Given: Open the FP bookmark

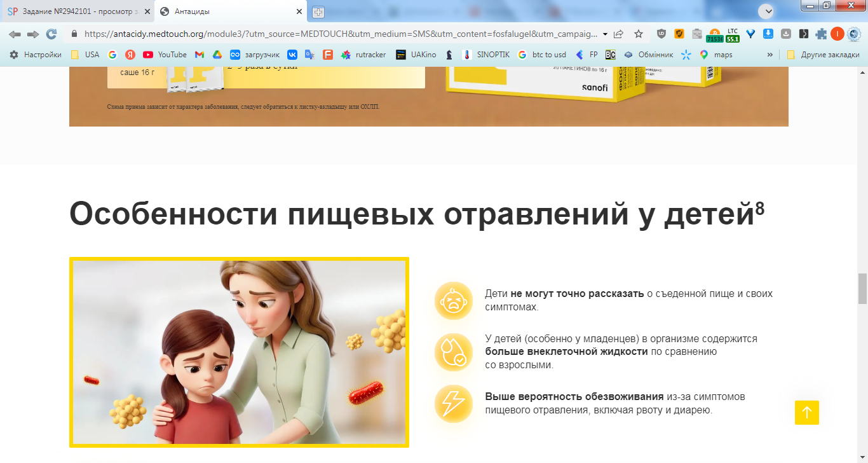Looking at the screenshot, I should [587, 55].
